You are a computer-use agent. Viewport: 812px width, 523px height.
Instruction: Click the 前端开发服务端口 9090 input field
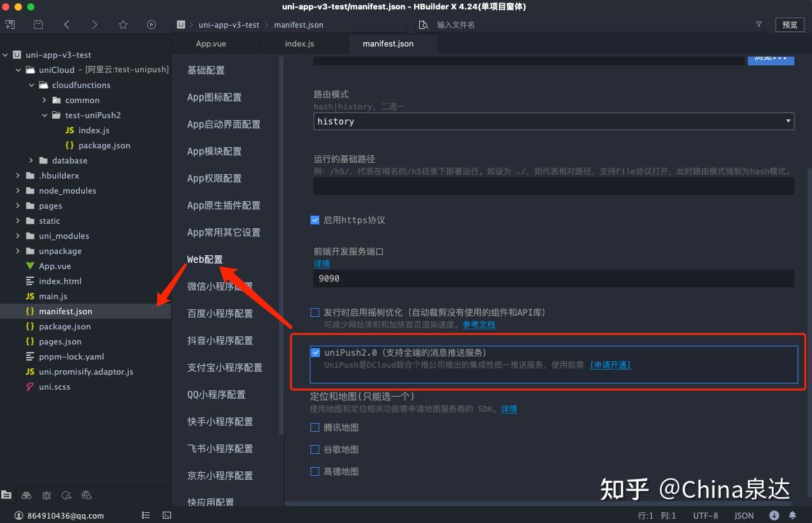click(553, 278)
